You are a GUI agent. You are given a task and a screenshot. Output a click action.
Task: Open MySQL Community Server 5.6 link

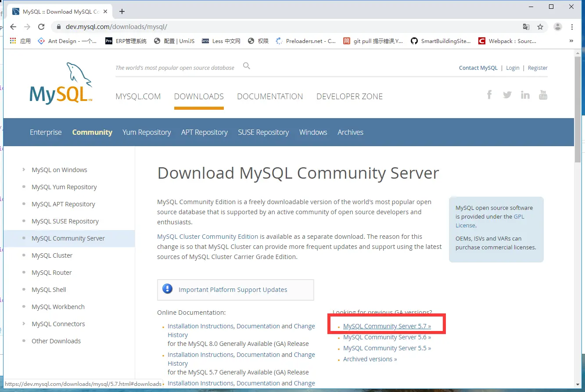387,337
